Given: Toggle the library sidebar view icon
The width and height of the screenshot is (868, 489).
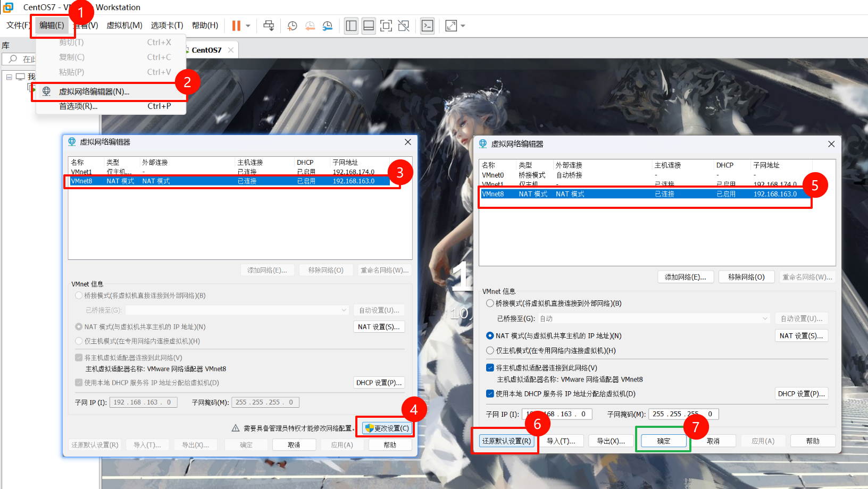Looking at the screenshot, I should pyautogui.click(x=351, y=26).
